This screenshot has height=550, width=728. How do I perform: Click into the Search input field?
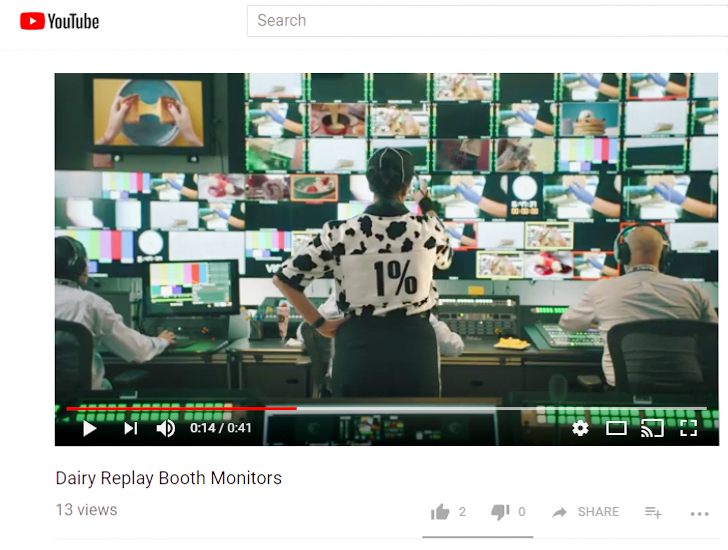tap(480, 21)
